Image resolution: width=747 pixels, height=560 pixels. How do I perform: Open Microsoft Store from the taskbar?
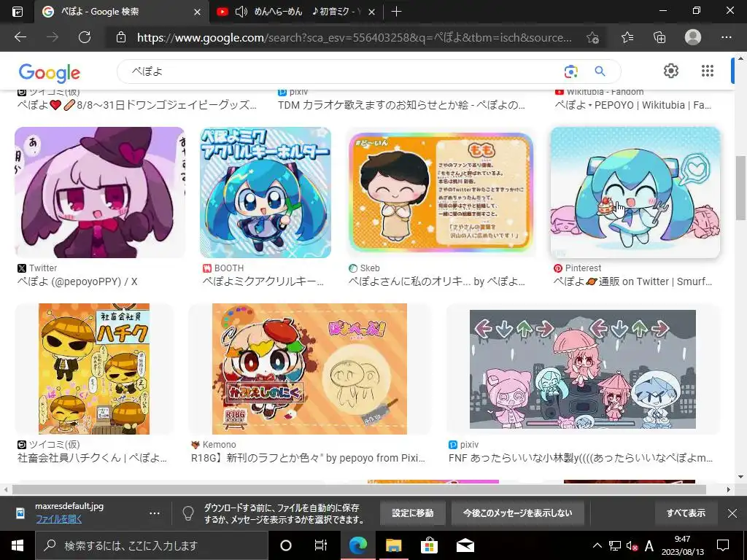pos(429,545)
